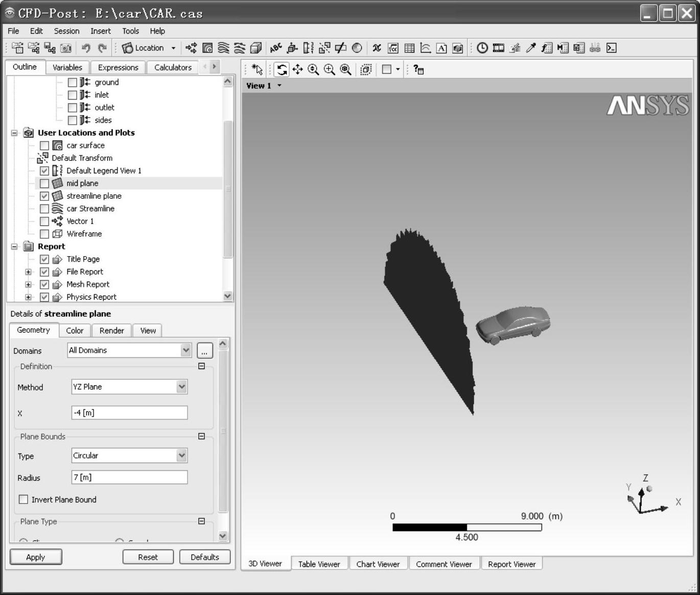
Task: Collapse the User Locations and Plots node
Action: tap(14, 133)
